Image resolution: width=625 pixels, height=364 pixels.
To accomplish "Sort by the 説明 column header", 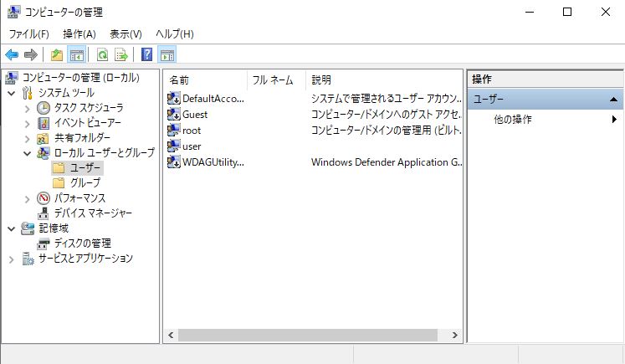I will pos(384,80).
